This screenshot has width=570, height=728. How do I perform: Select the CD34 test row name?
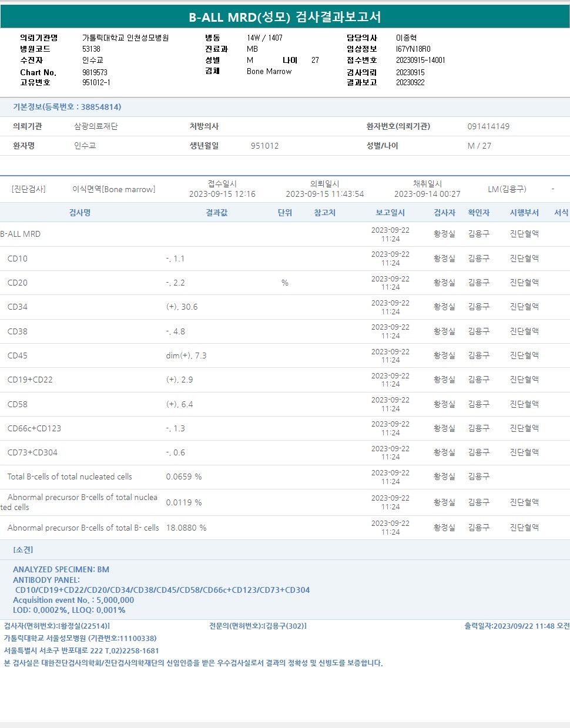pos(18,307)
